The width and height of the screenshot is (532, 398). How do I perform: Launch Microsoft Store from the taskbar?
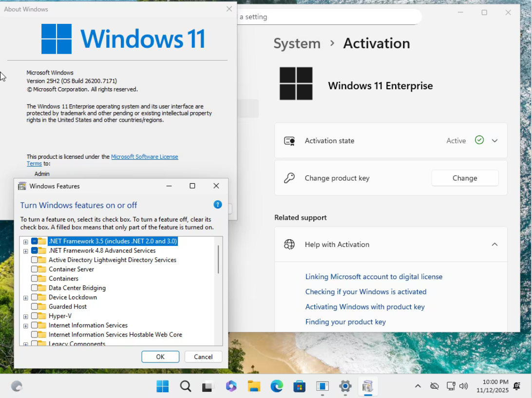point(299,386)
